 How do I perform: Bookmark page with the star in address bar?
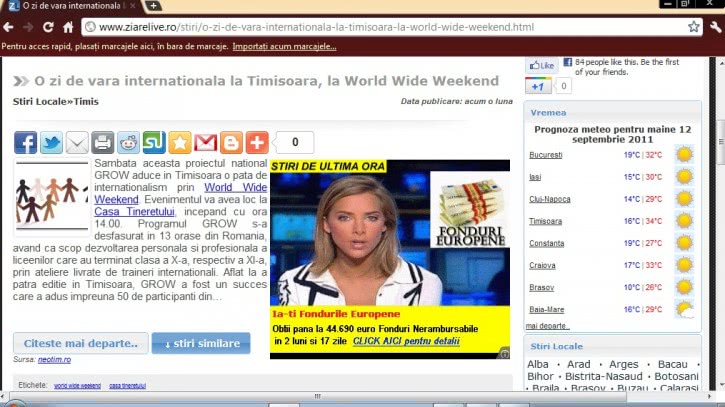[x=694, y=26]
